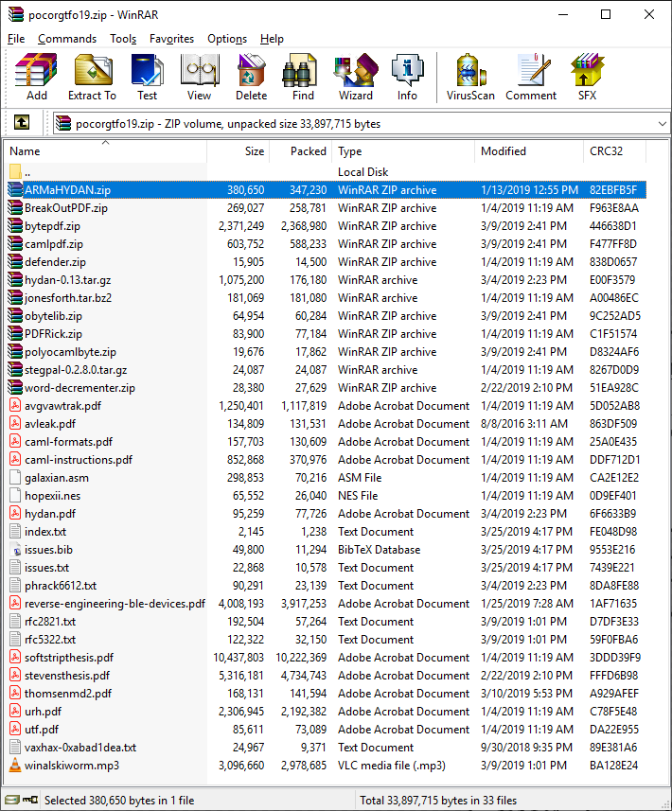The width and height of the screenshot is (672, 811).
Task: Create SFX archive via toolbar icon
Action: (587, 77)
